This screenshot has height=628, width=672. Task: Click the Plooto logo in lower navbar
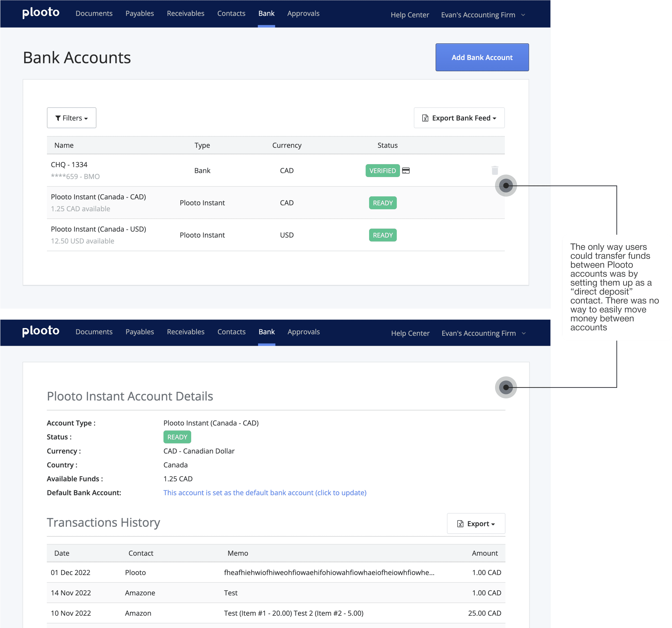pyautogui.click(x=41, y=331)
